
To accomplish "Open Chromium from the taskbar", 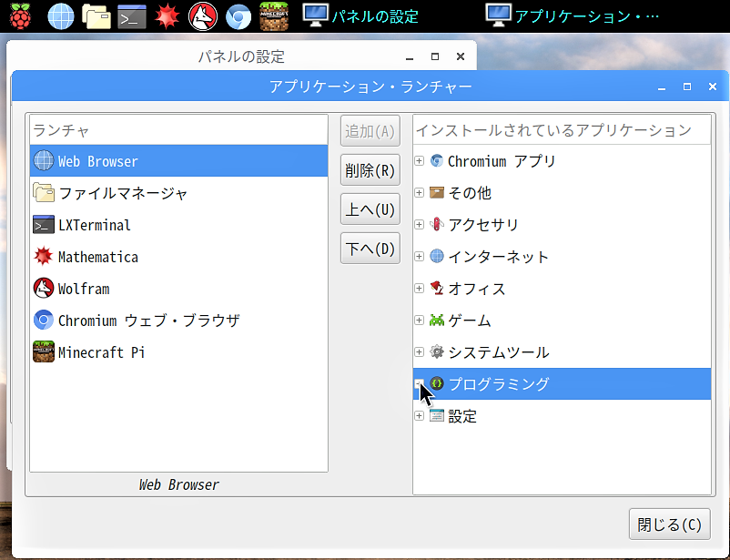I will pos(238,16).
